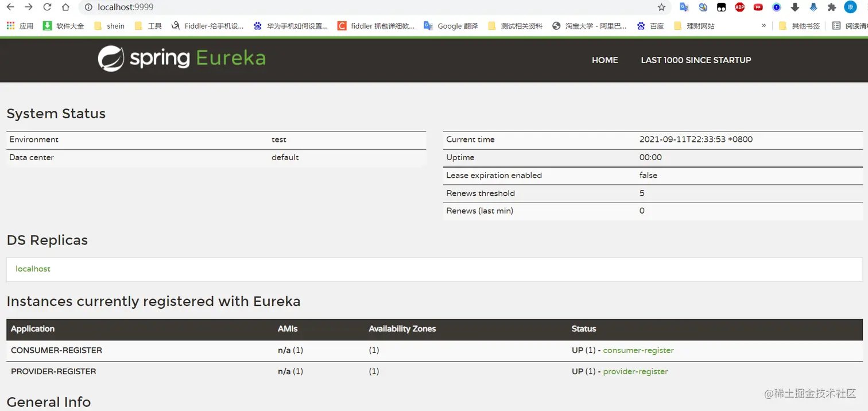Image resolution: width=868 pixels, height=411 pixels.
Task: Click the Availability Zones column header
Action: point(402,329)
